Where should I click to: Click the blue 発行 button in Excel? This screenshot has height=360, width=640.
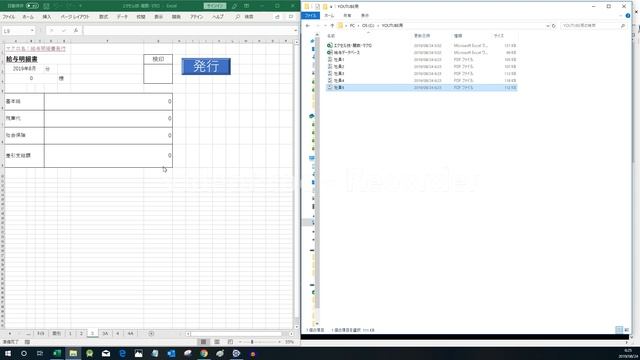206,66
